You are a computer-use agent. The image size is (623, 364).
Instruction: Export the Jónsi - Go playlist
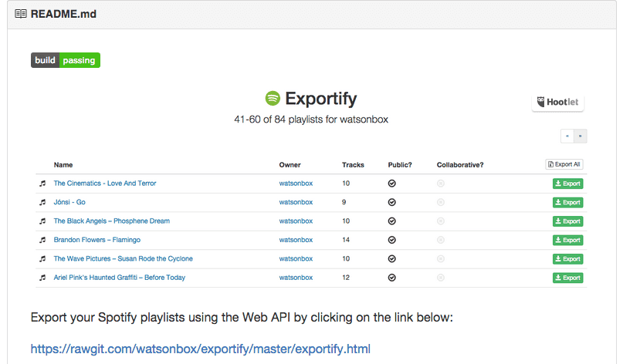coord(567,203)
